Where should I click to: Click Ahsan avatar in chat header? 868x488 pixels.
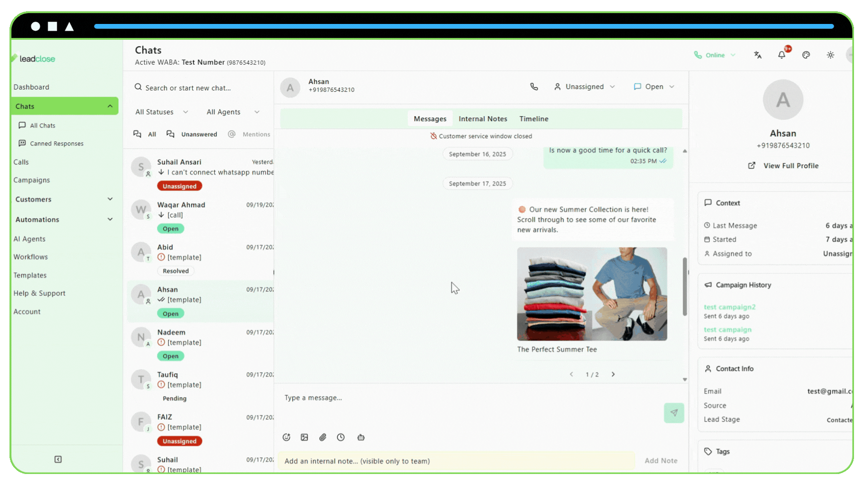click(x=290, y=87)
